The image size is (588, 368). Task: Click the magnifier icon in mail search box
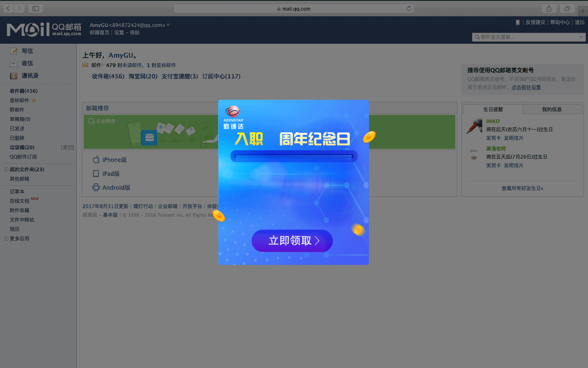(478, 37)
